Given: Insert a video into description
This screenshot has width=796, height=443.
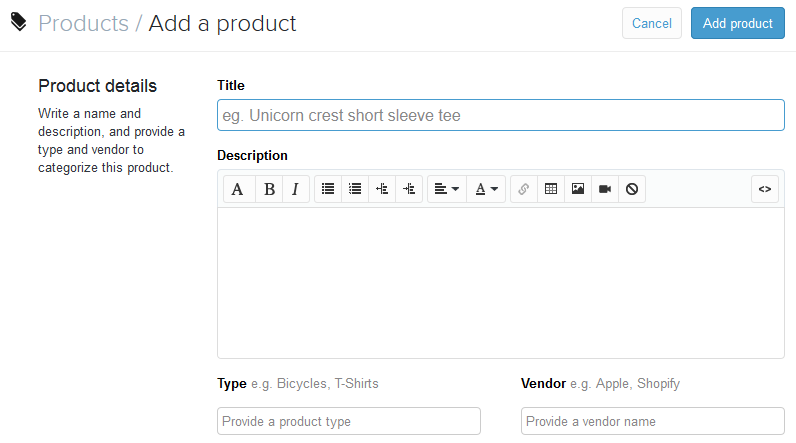Looking at the screenshot, I should (x=604, y=189).
